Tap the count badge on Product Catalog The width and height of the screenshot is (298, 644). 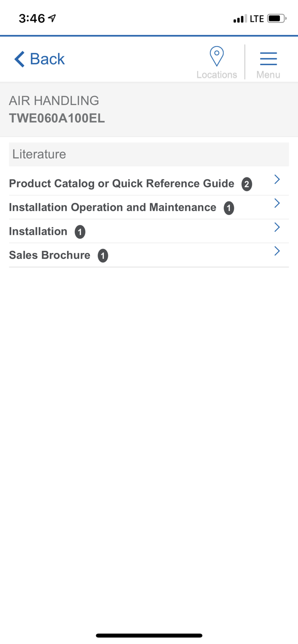pyautogui.click(x=246, y=184)
